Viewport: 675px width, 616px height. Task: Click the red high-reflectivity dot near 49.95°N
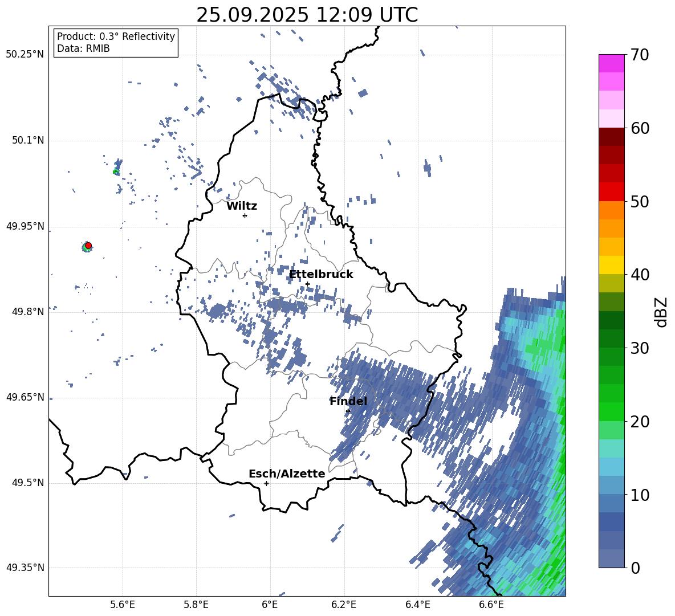point(88,245)
